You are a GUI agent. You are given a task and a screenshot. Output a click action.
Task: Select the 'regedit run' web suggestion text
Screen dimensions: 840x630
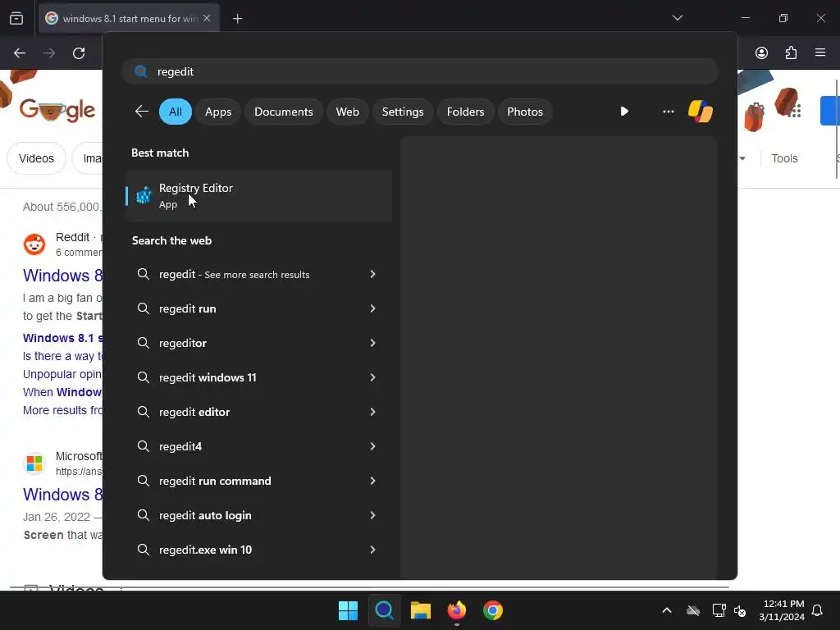[188, 308]
